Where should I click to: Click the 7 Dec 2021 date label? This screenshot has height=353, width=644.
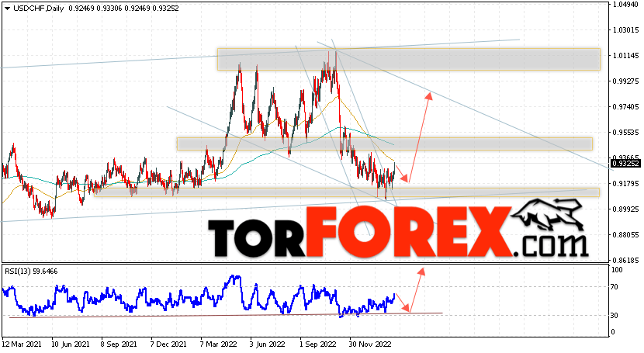[x=168, y=344]
